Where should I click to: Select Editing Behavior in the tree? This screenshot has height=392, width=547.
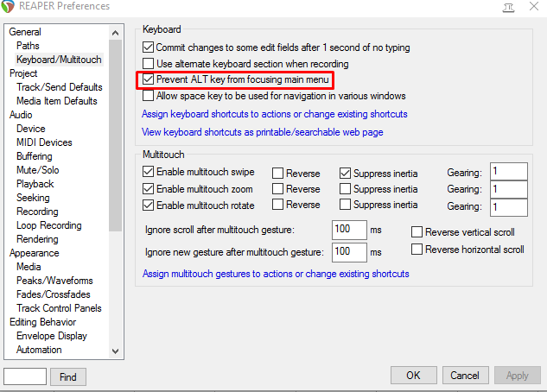tap(42, 322)
